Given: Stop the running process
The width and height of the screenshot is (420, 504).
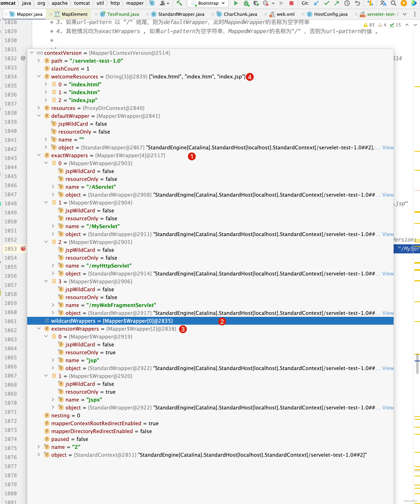Looking at the screenshot, I should [291, 3].
